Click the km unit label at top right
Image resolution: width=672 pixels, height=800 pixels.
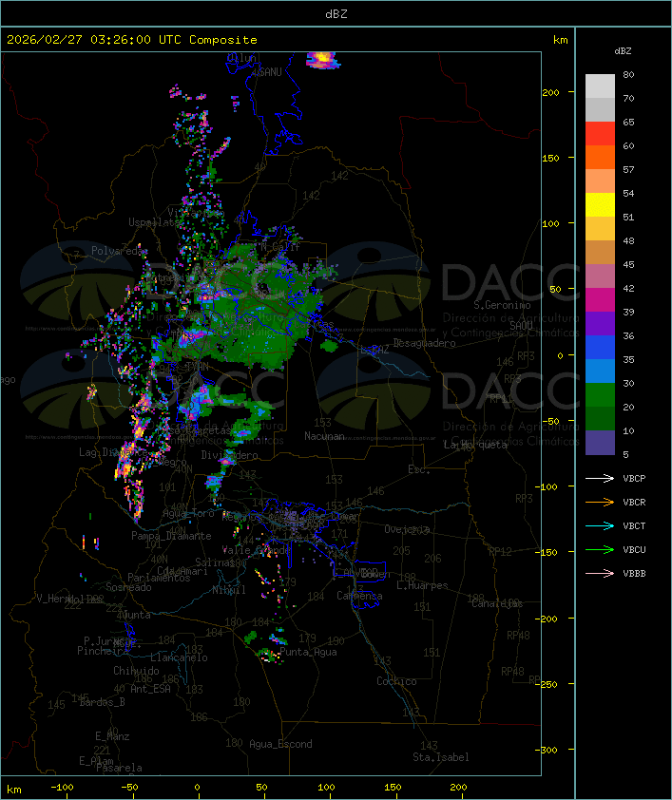coord(560,40)
